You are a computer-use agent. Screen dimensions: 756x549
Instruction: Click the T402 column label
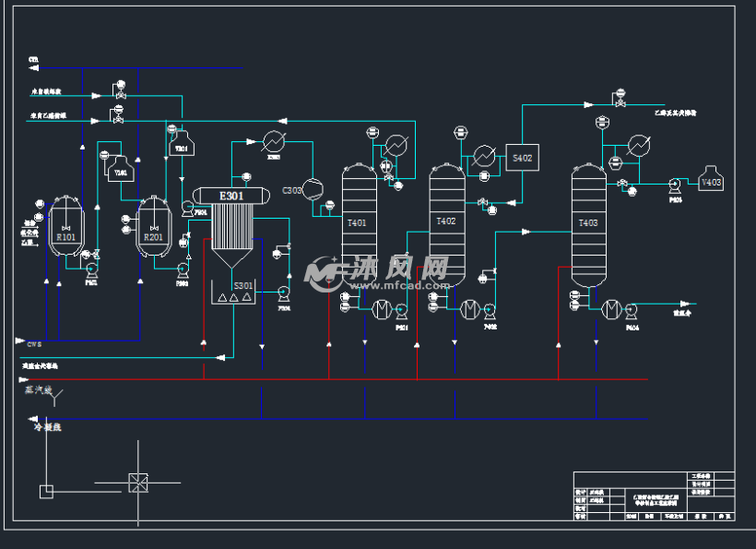446,221
